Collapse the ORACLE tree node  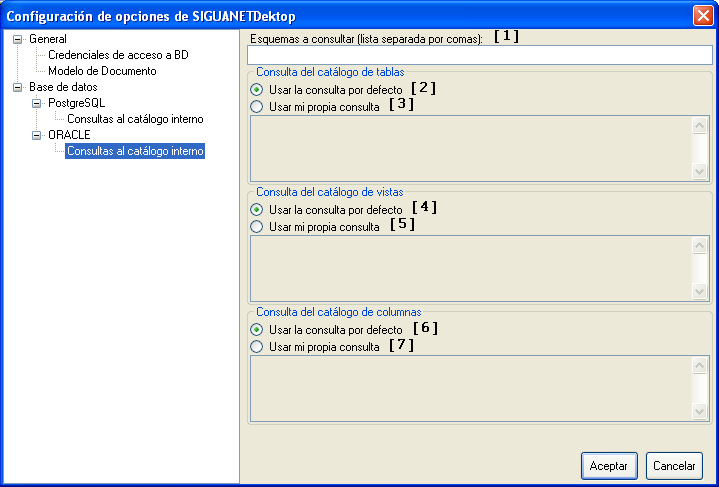tap(36, 135)
